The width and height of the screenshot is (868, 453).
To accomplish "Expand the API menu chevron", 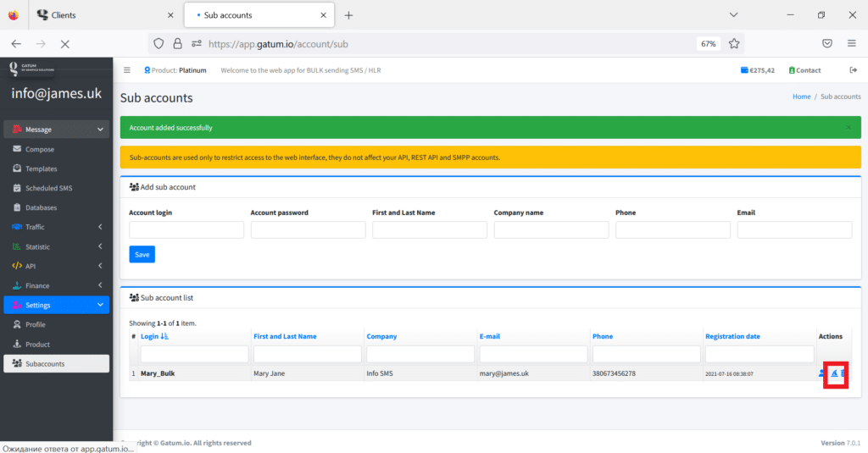I will 100,266.
